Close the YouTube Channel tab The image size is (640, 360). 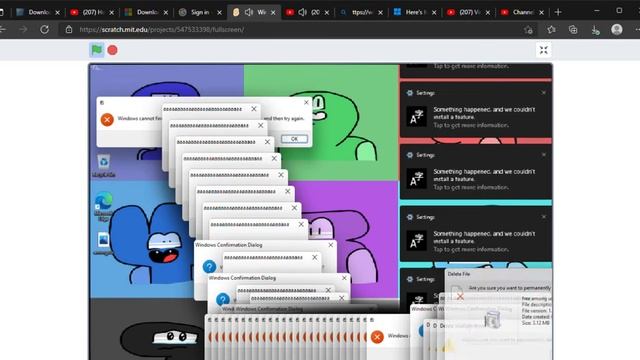click(x=541, y=13)
